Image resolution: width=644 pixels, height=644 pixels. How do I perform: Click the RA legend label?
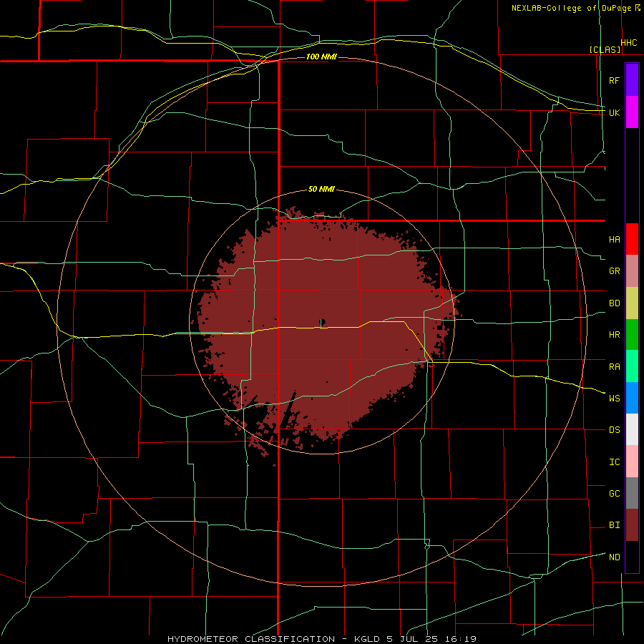click(x=614, y=366)
